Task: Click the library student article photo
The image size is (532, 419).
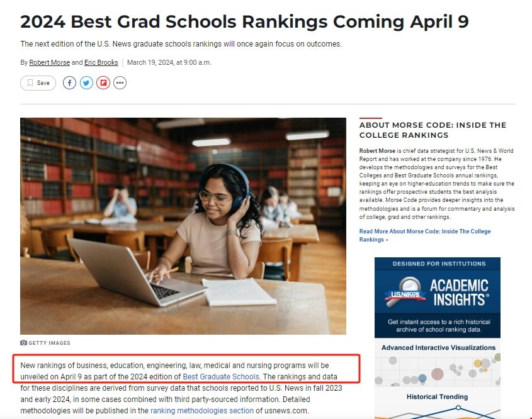Action: 183,226
